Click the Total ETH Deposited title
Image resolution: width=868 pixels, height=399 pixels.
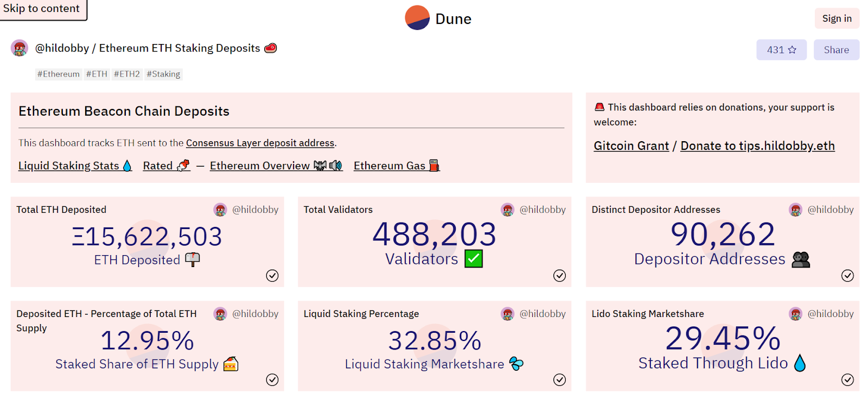click(x=61, y=210)
